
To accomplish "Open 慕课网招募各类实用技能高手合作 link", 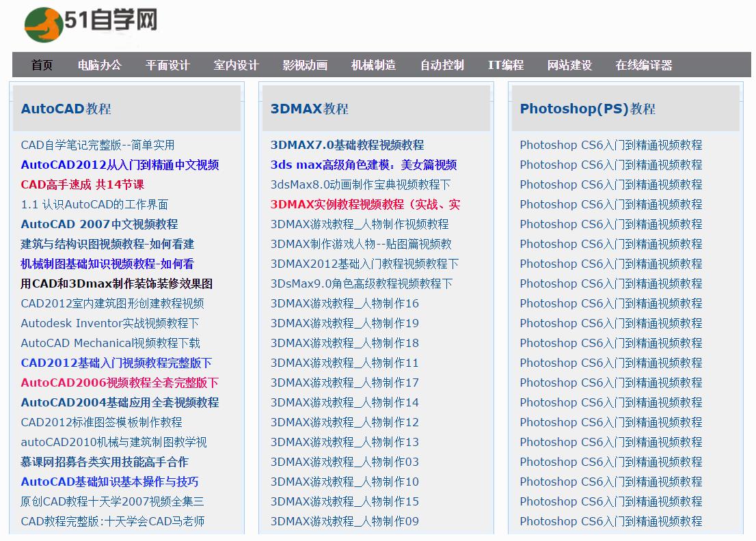I will (x=104, y=462).
